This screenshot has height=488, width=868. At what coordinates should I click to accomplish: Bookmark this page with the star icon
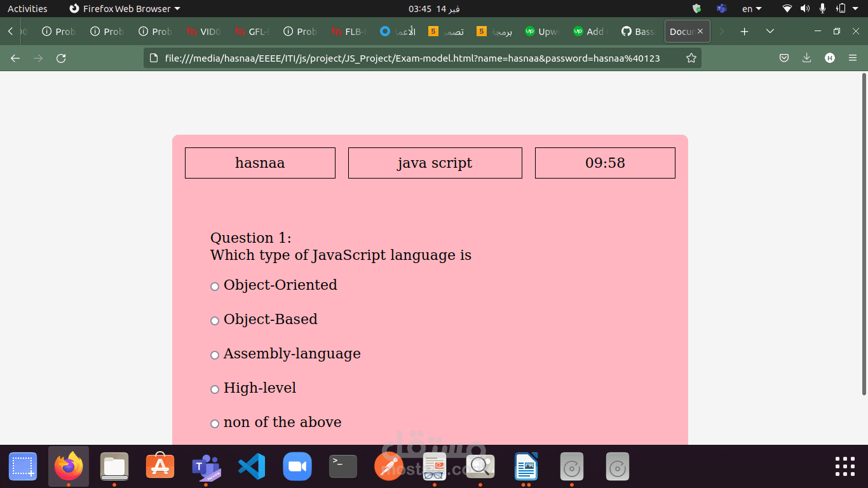[x=691, y=58]
